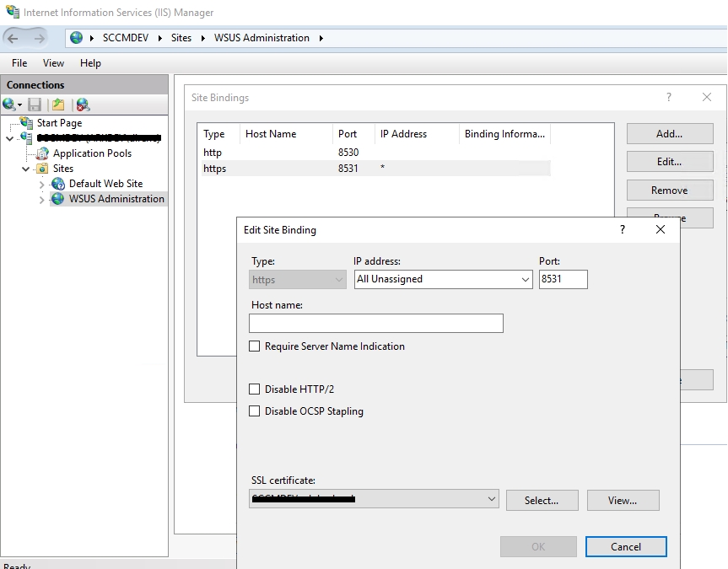Cancel the Edit Site Binding dialog
The width and height of the screenshot is (728, 569).
coord(625,546)
